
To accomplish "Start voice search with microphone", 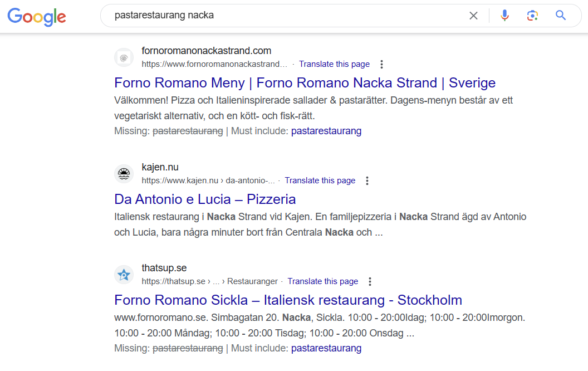I will point(504,16).
